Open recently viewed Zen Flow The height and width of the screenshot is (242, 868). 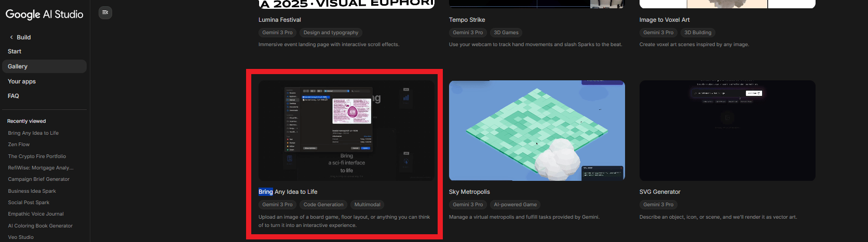[19, 145]
